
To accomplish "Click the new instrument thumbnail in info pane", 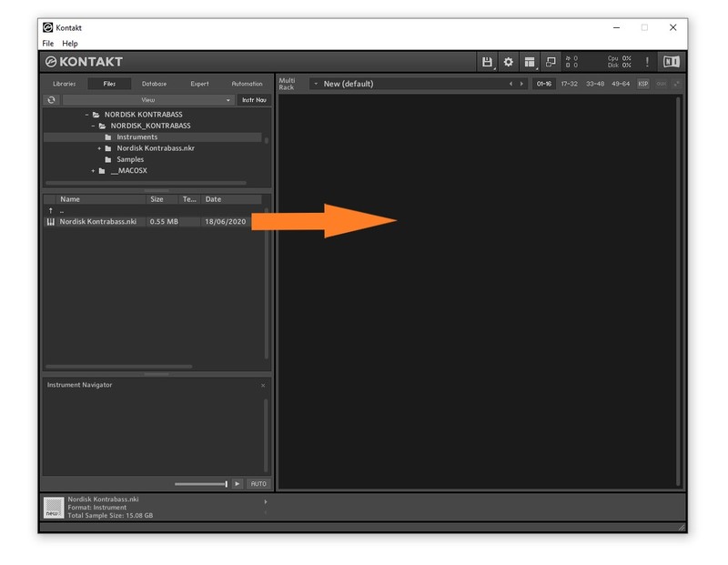I will (x=54, y=508).
